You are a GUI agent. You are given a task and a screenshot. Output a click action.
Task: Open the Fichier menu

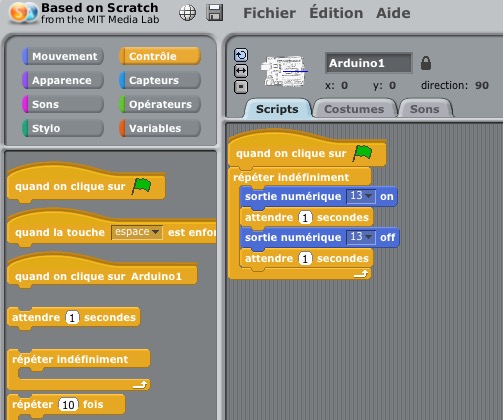pyautogui.click(x=269, y=13)
